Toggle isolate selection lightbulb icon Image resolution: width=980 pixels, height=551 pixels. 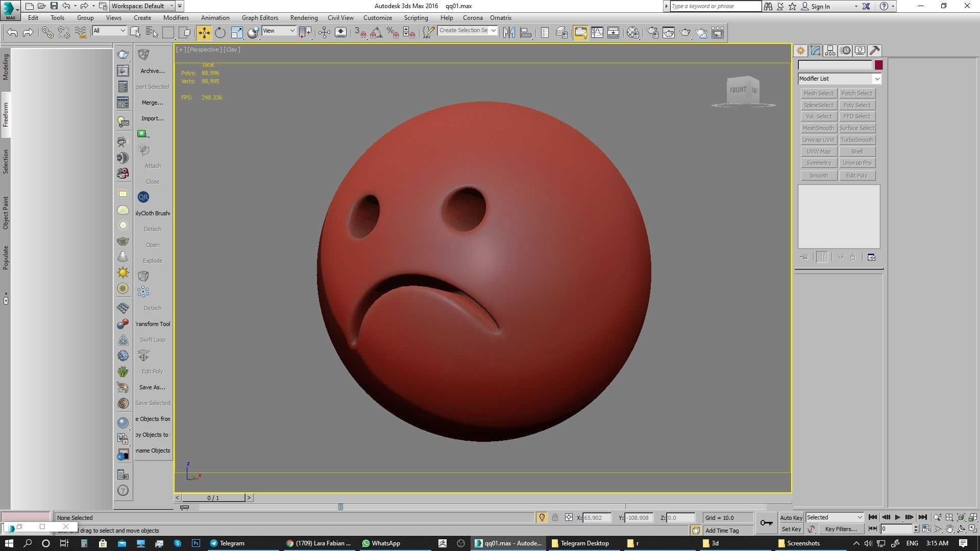[542, 518]
